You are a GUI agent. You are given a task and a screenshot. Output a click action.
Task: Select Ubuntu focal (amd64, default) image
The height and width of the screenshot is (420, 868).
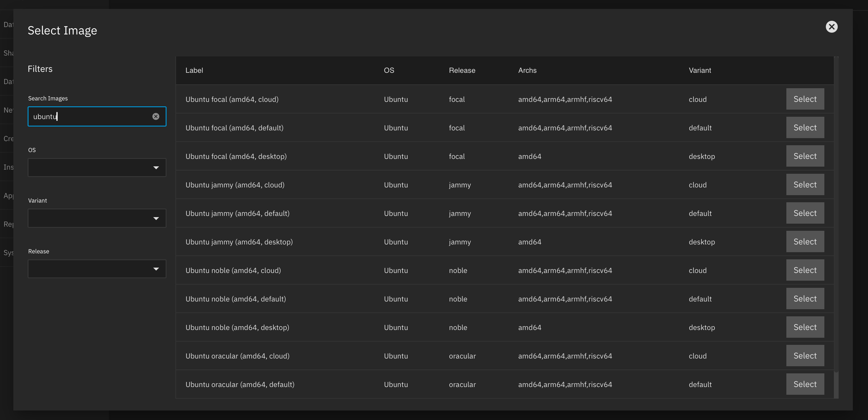coord(805,127)
